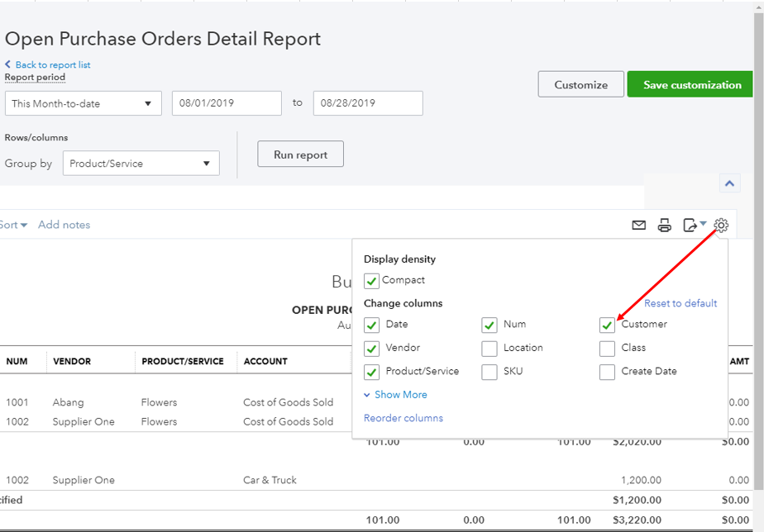Click the Customize button
This screenshot has width=764, height=532.
(x=580, y=84)
